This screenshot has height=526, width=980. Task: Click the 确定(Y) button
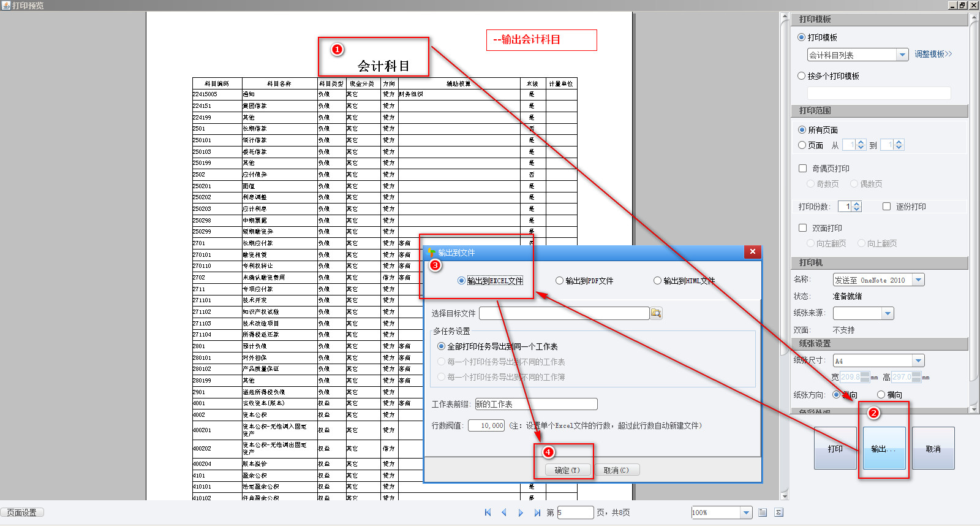pos(567,470)
